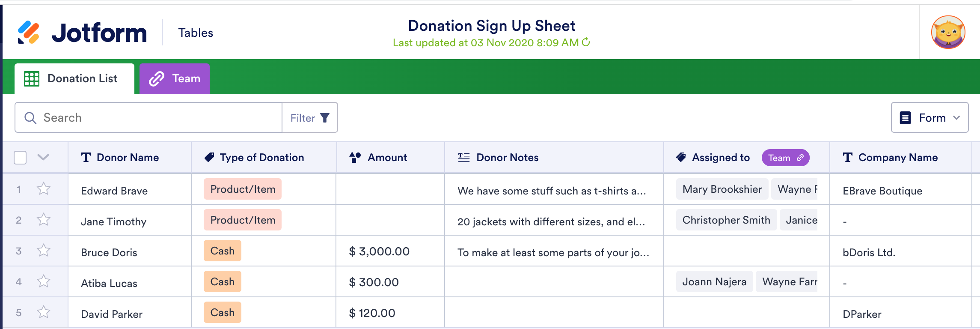The width and height of the screenshot is (980, 329).
Task: Expand the chevron next to select-all checkbox
Action: pos(43,157)
